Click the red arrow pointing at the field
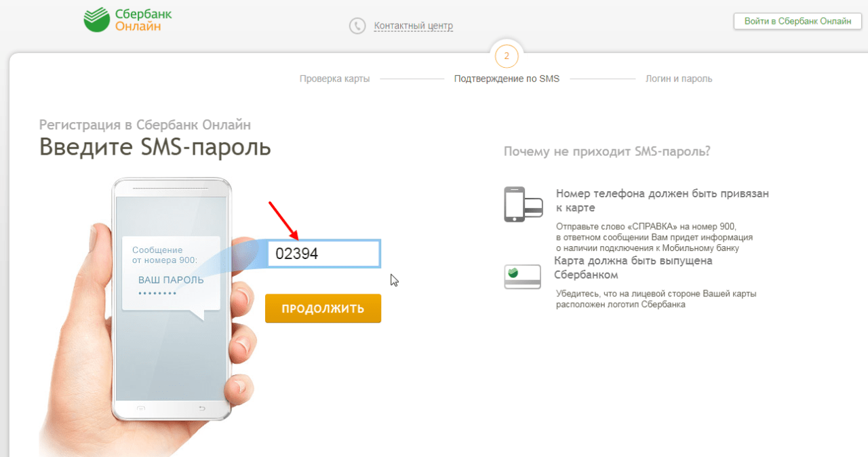The height and width of the screenshot is (457, 868). [x=283, y=220]
